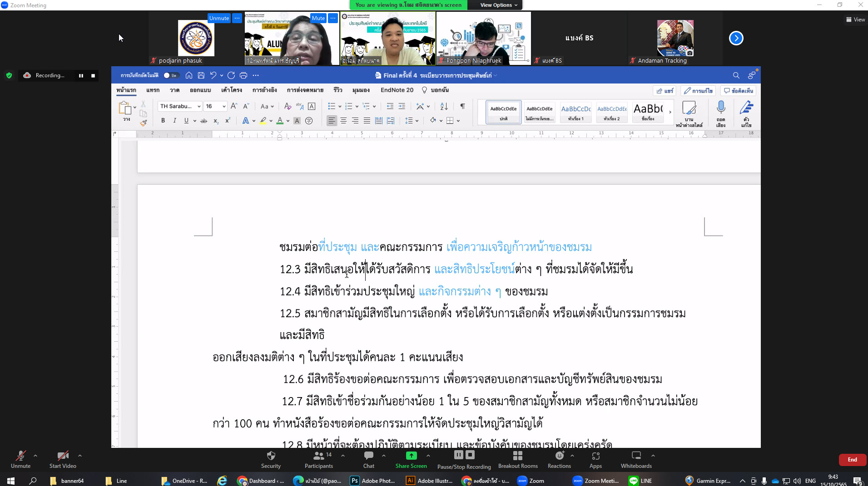The height and width of the screenshot is (486, 868).
Task: Click the yellow text highlight color button
Action: click(263, 121)
